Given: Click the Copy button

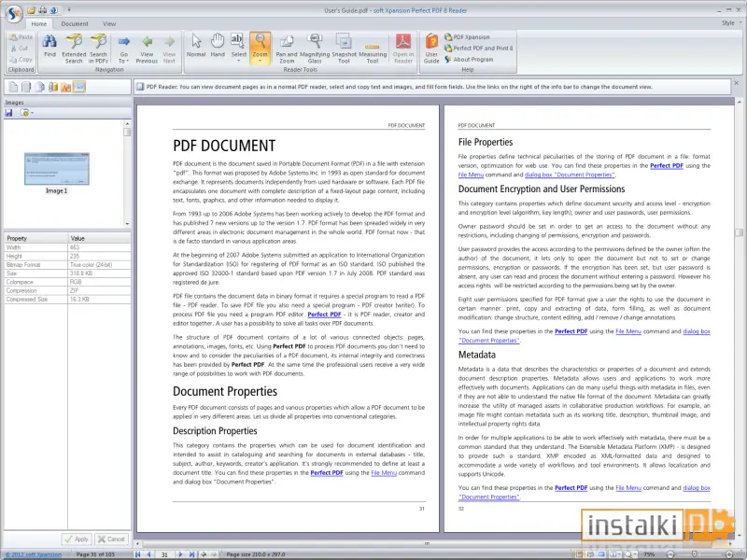Looking at the screenshot, I should (21, 60).
